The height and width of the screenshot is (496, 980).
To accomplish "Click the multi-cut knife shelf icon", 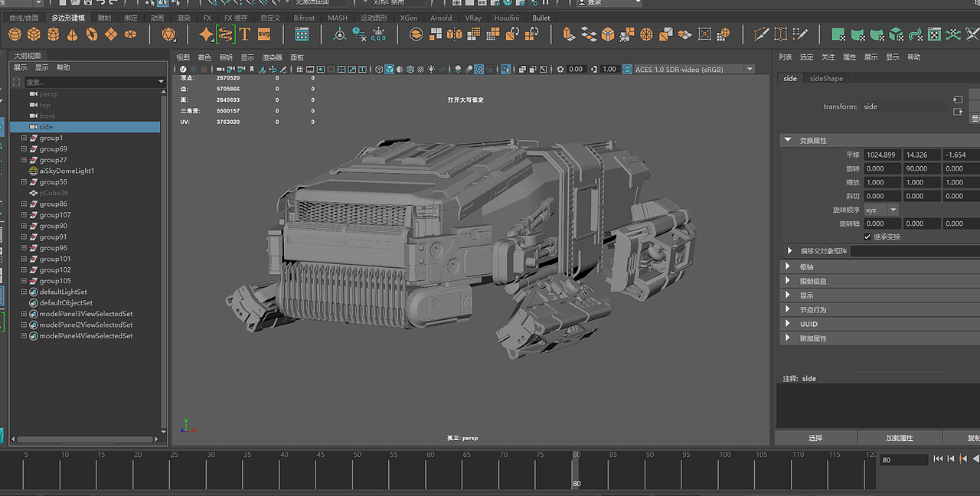I will coord(761,34).
